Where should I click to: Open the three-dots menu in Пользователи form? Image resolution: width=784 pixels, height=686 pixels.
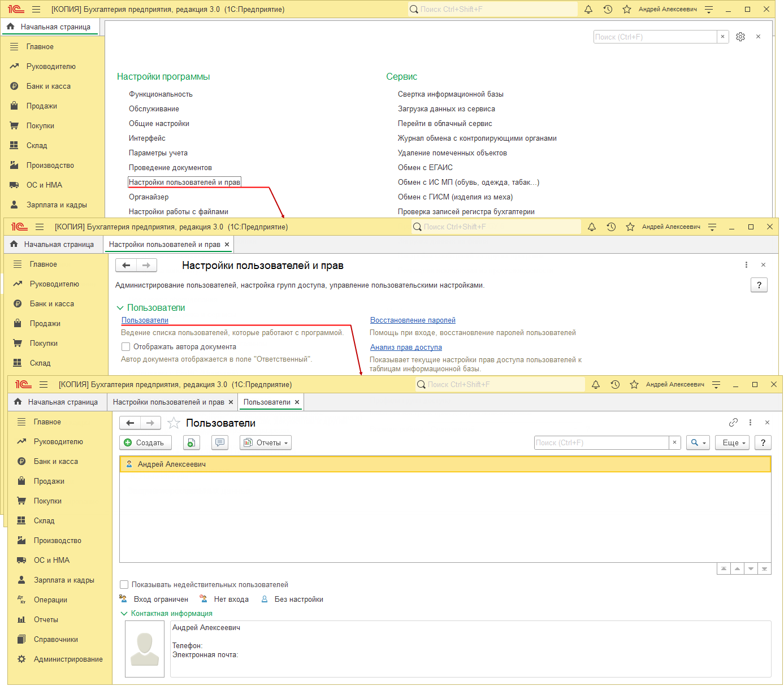pos(750,423)
